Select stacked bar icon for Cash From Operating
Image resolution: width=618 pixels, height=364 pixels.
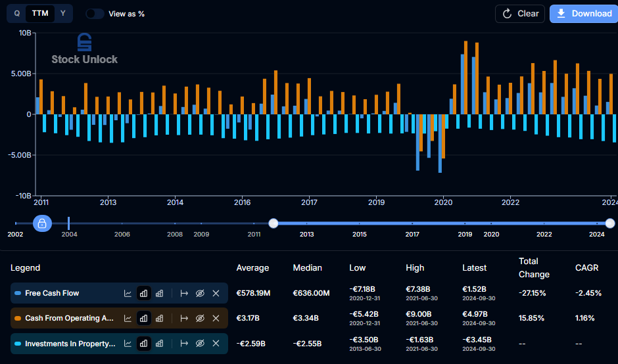[159, 318]
